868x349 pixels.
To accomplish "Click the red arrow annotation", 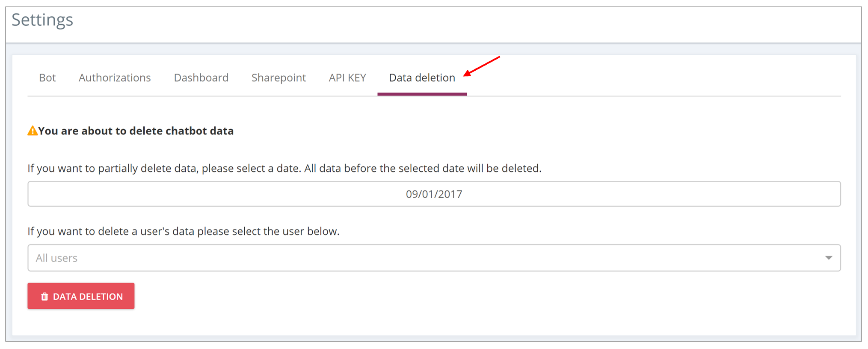I will [x=482, y=66].
